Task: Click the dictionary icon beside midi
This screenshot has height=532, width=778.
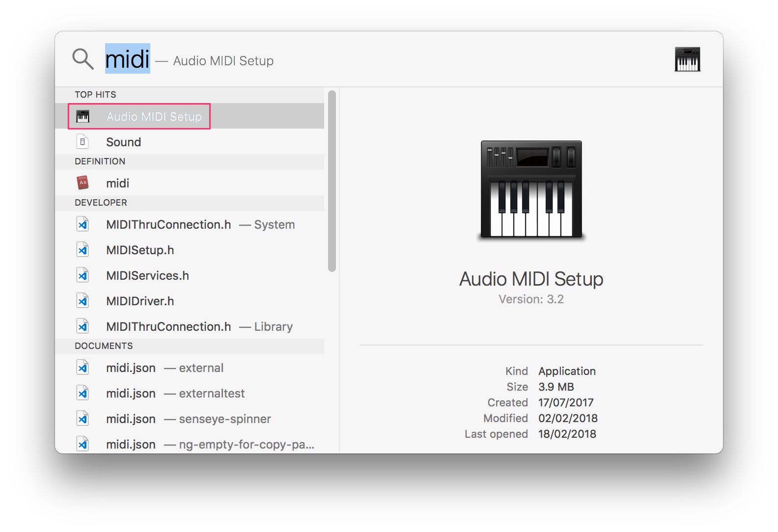Action: coord(83,183)
